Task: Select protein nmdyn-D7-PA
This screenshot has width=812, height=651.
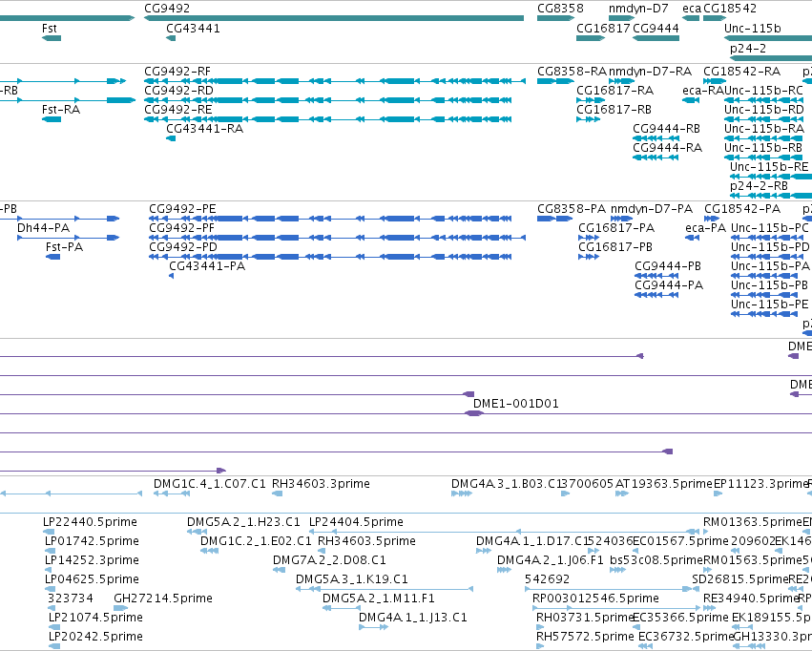Action: (x=652, y=209)
